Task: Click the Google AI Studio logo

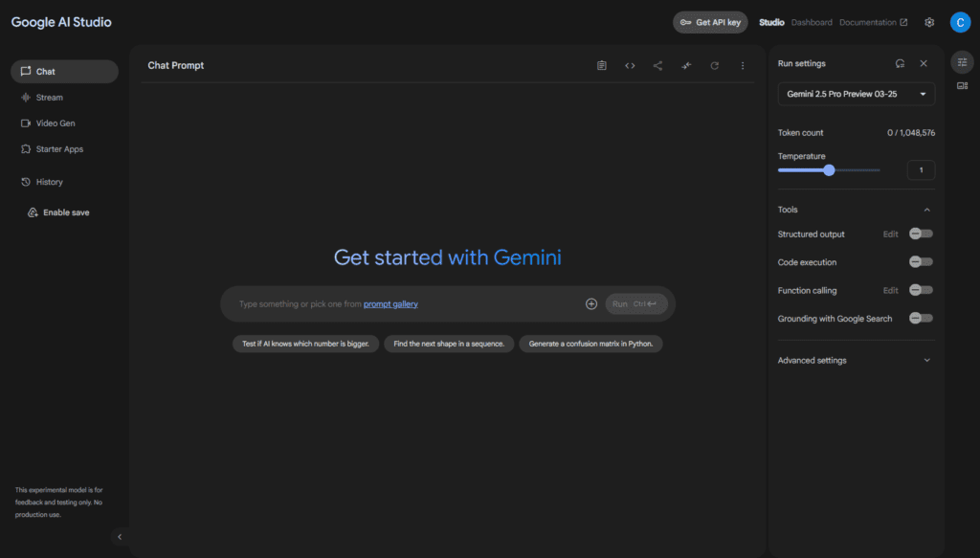Action: pos(61,23)
